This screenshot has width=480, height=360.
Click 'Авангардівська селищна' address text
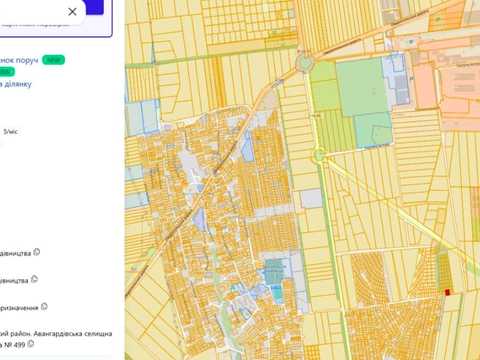click(73, 334)
